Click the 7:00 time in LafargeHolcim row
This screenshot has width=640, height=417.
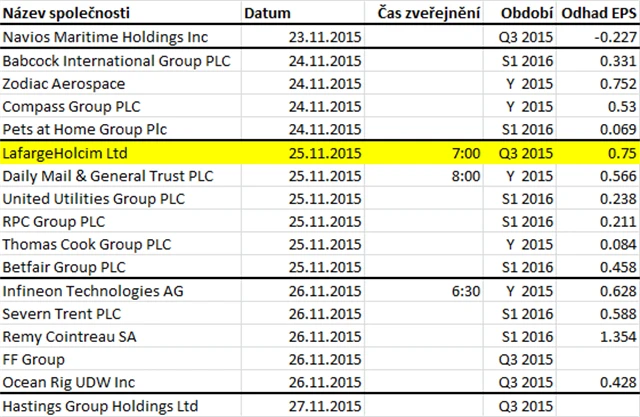(466, 153)
